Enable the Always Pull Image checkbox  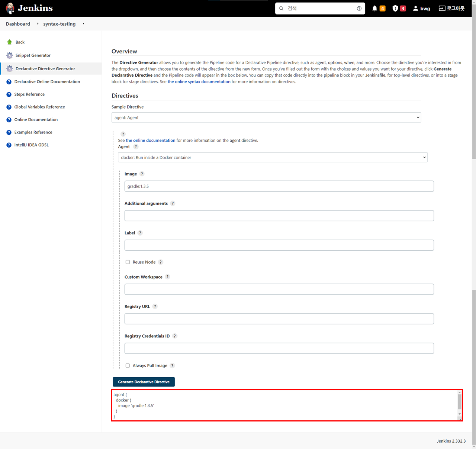point(128,366)
